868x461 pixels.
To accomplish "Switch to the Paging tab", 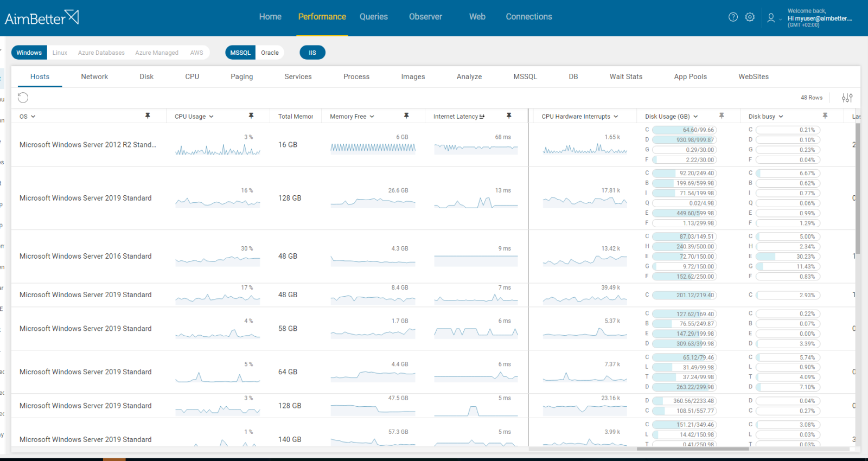I will click(242, 76).
